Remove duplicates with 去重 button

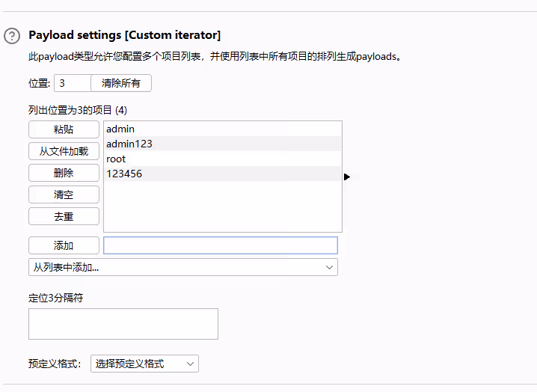point(64,216)
